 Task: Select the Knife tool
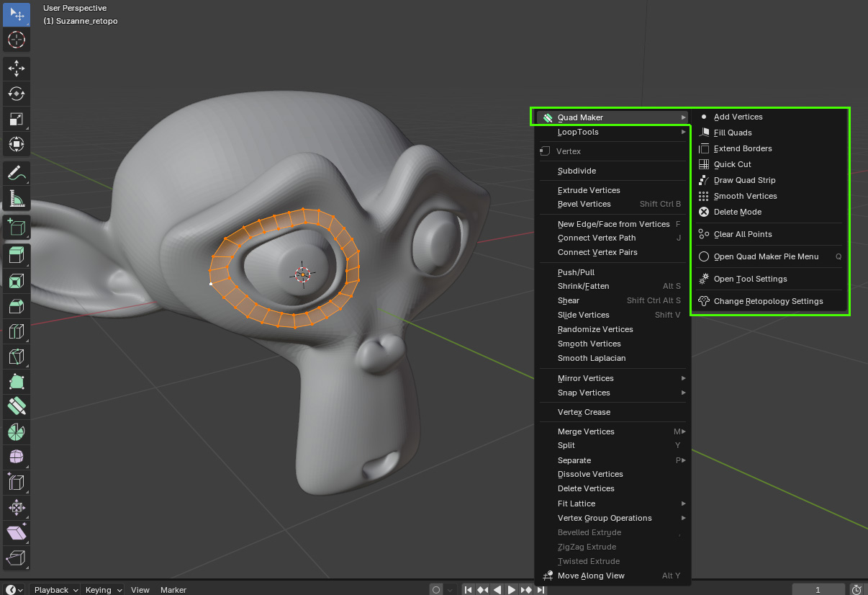(17, 357)
